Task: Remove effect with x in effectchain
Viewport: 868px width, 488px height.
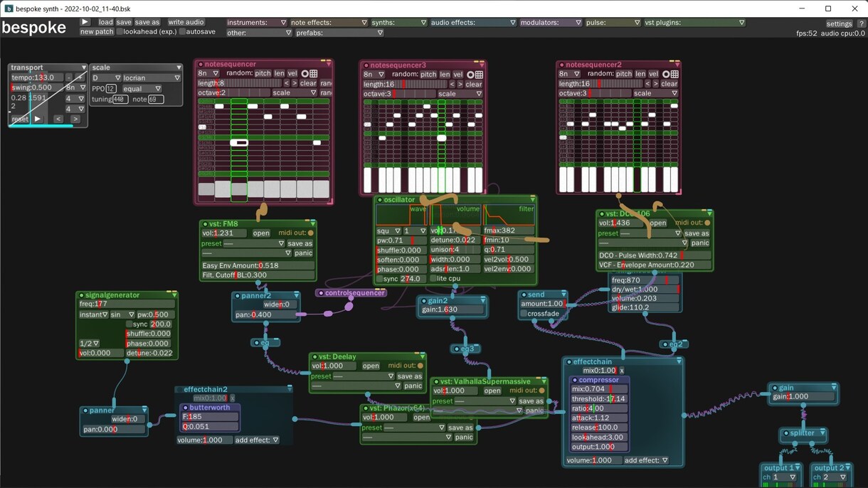Action: point(621,371)
